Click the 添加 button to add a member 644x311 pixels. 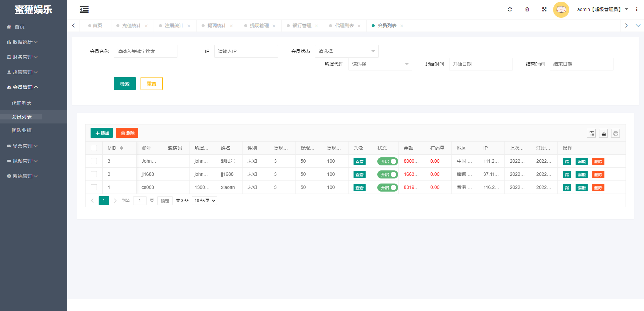pyautogui.click(x=101, y=133)
